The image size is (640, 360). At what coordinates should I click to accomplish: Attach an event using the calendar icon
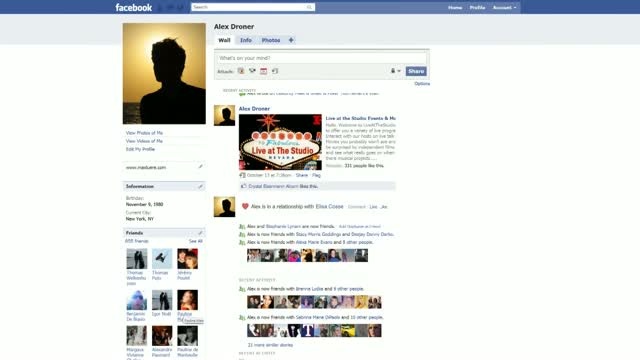264,71
